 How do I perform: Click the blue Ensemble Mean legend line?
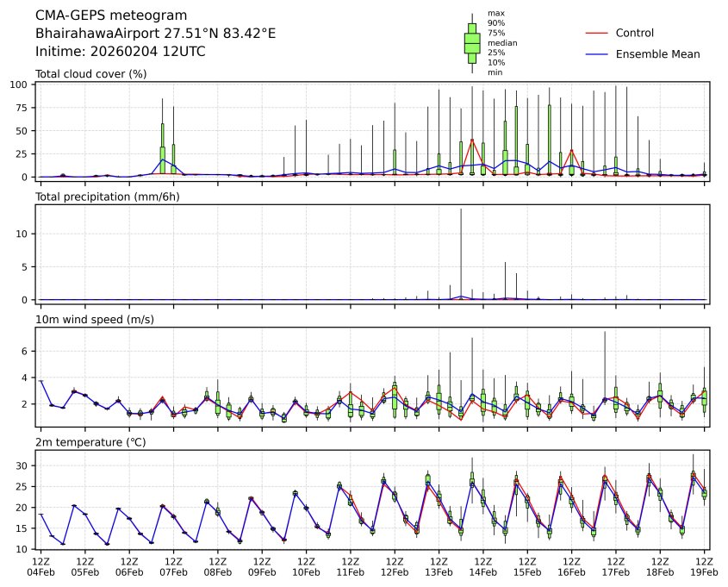(x=597, y=54)
